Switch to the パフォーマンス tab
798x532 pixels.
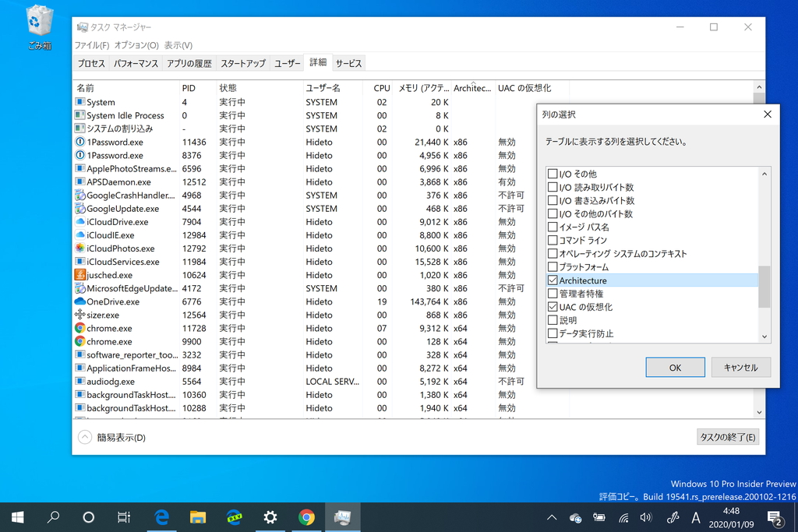coord(136,63)
